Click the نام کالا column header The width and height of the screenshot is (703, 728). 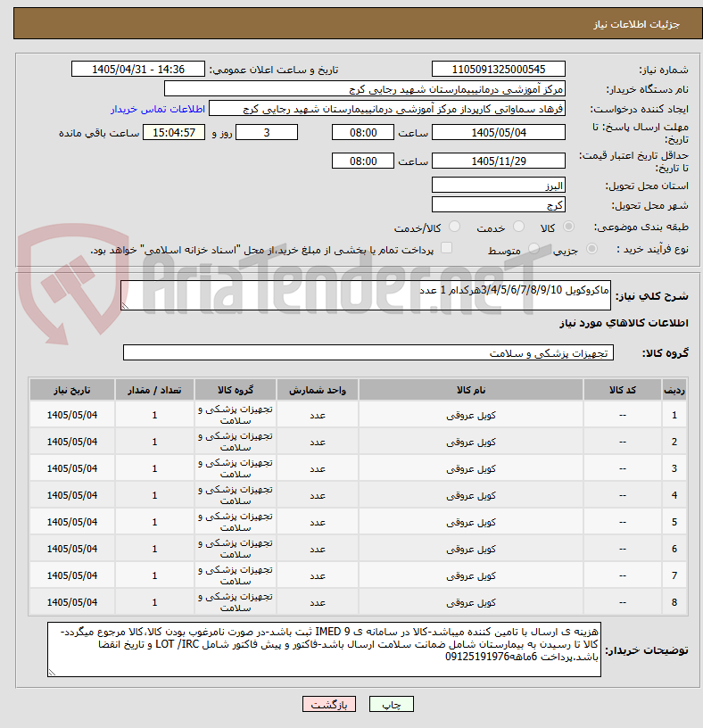click(471, 390)
